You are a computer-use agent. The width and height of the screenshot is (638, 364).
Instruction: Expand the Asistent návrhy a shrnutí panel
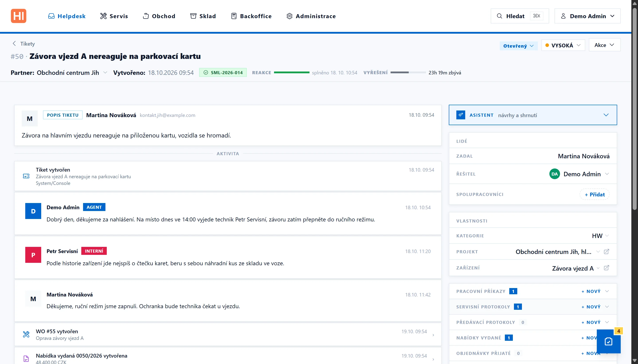tap(533, 115)
